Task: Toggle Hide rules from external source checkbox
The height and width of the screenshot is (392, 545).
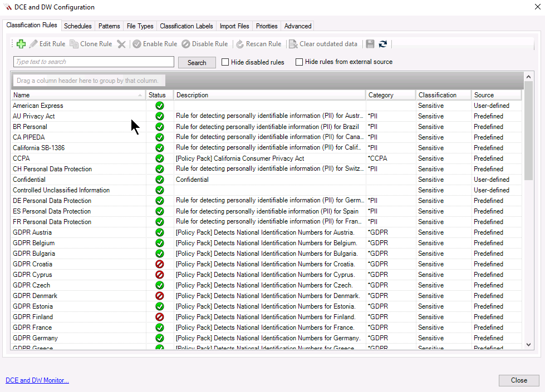Action: (x=299, y=62)
